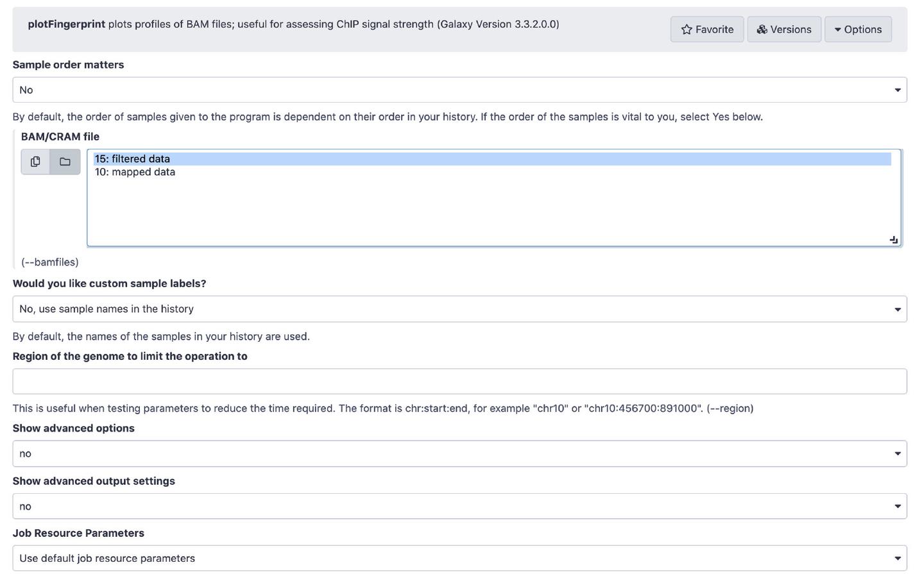Click the genome region input field
924x574 pixels.
click(x=459, y=382)
